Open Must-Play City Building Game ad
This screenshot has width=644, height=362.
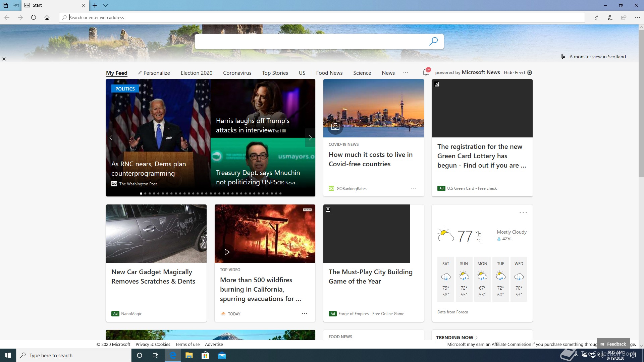[x=371, y=277]
